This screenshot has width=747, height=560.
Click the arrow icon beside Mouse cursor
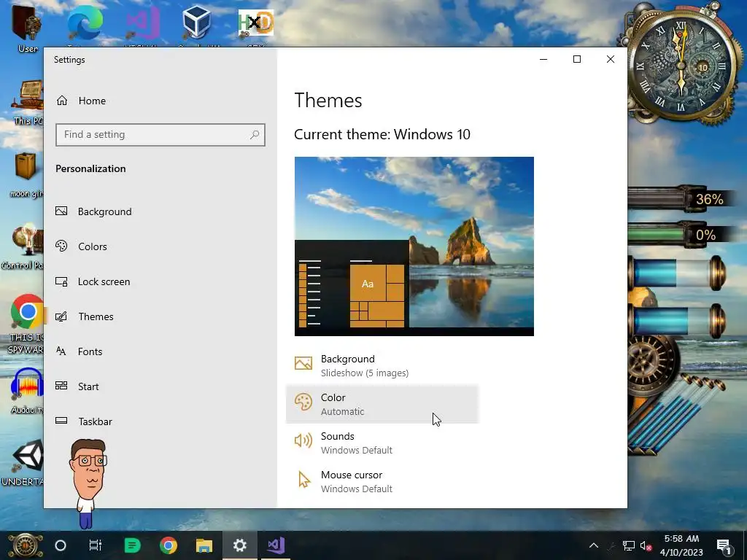point(303,480)
